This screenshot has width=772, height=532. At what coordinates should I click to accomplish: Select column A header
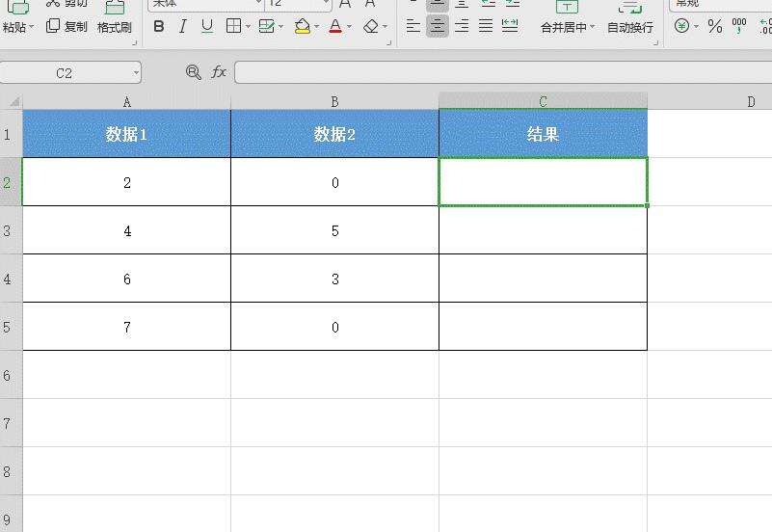pos(126,101)
